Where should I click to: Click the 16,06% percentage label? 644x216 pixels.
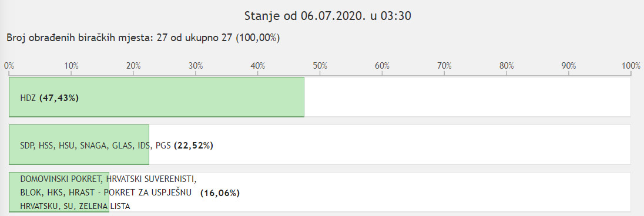(220, 194)
